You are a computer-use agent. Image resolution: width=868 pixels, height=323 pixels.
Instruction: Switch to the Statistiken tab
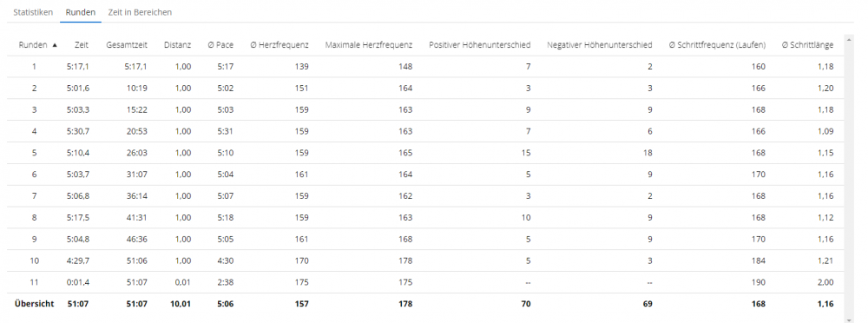[x=33, y=11]
